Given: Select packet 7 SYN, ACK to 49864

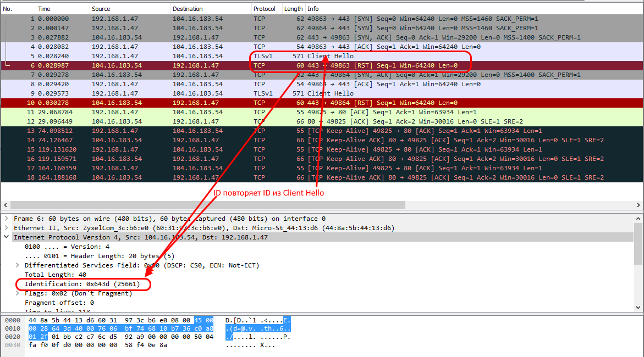Looking at the screenshot, I should click(322, 75).
